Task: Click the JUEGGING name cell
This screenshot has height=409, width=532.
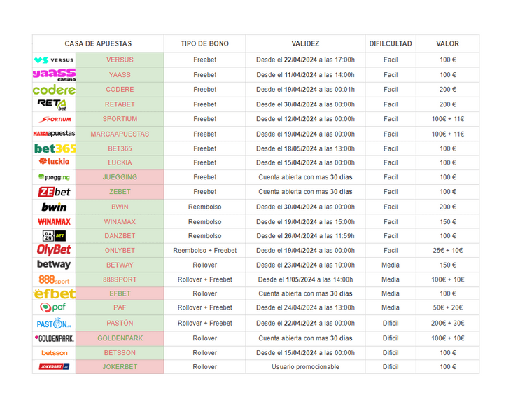Action: click(x=120, y=177)
